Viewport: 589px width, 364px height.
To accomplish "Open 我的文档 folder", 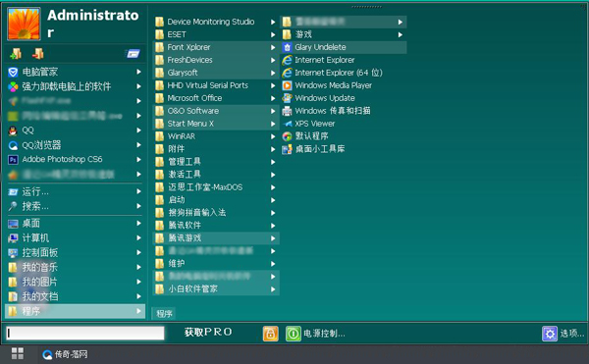I will [76, 296].
